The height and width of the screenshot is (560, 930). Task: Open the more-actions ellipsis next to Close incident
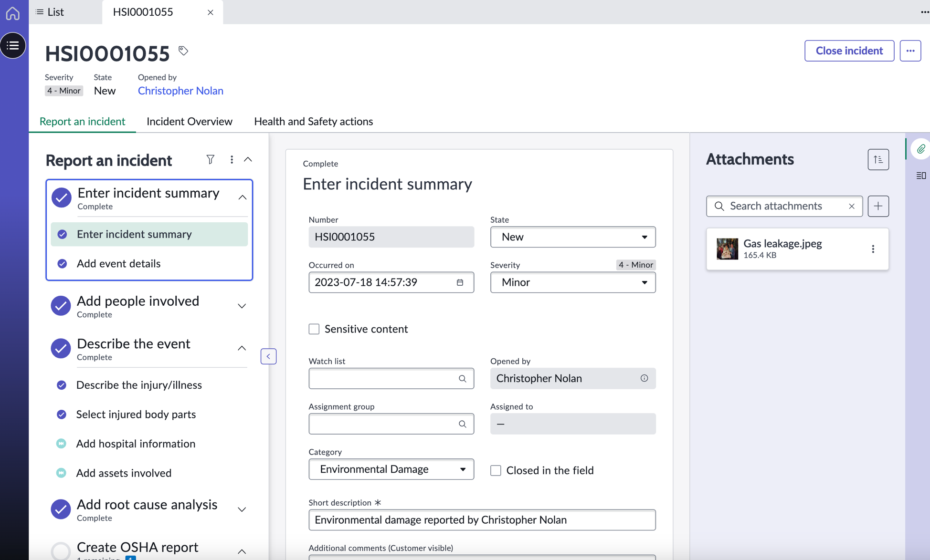tap(910, 51)
